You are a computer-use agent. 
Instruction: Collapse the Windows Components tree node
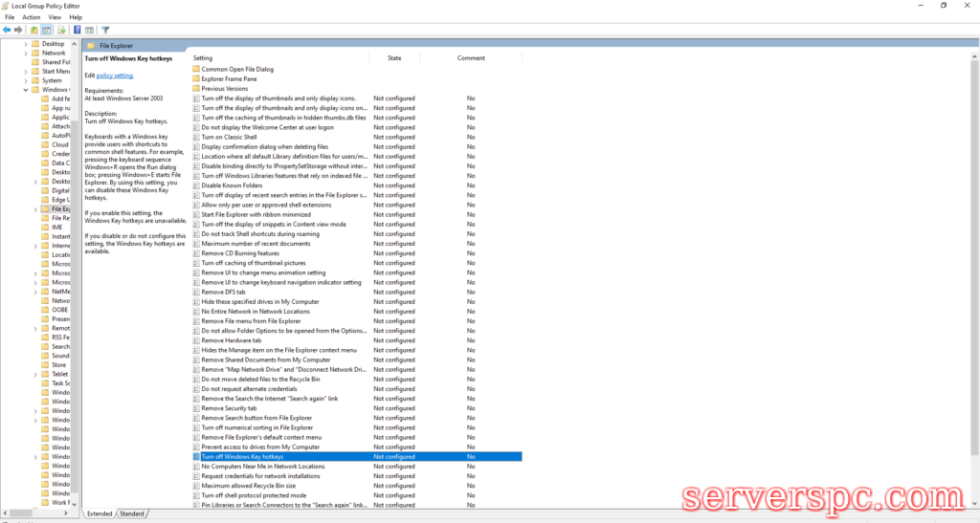point(26,90)
